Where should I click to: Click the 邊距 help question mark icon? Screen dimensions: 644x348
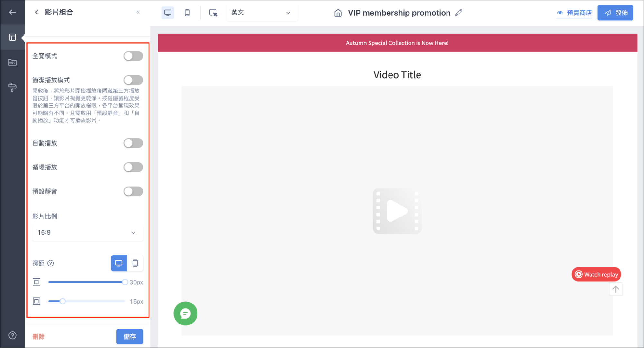pyautogui.click(x=51, y=263)
